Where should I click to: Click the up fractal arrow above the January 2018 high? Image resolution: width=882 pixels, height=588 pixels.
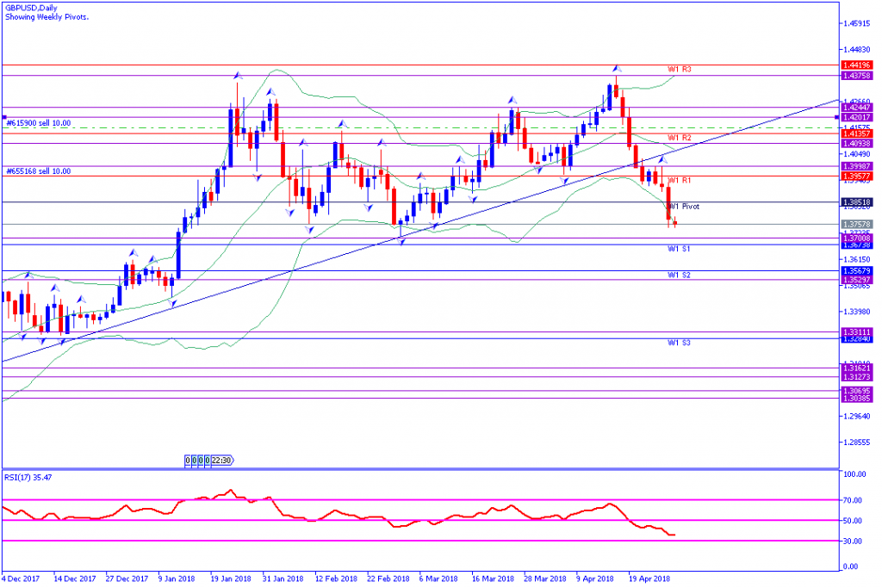(237, 76)
